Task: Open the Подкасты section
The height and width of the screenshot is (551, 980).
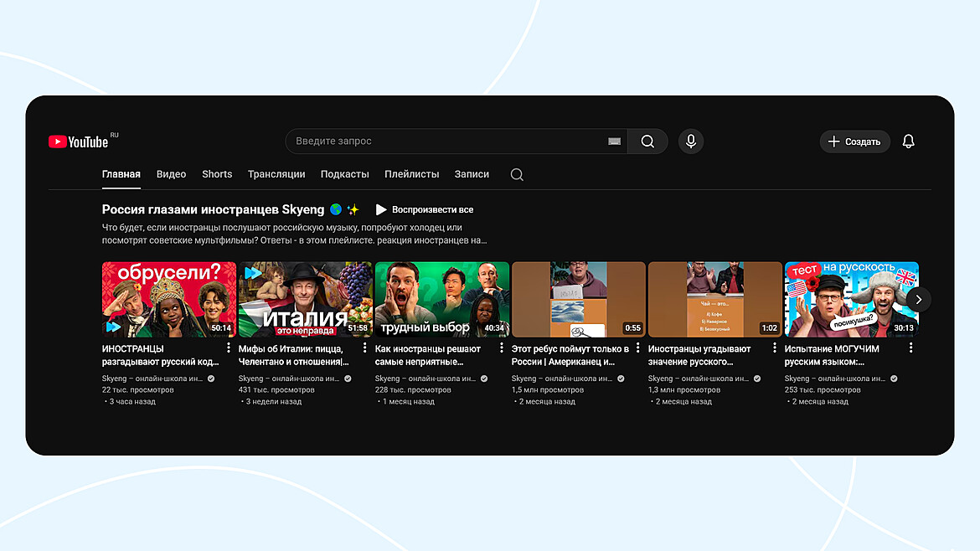Action: (x=344, y=173)
